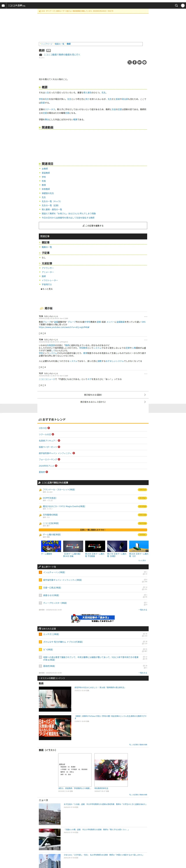Click megaphone icon beside DOPP[生放送]
186x868 pixels.
coord(41,498)
